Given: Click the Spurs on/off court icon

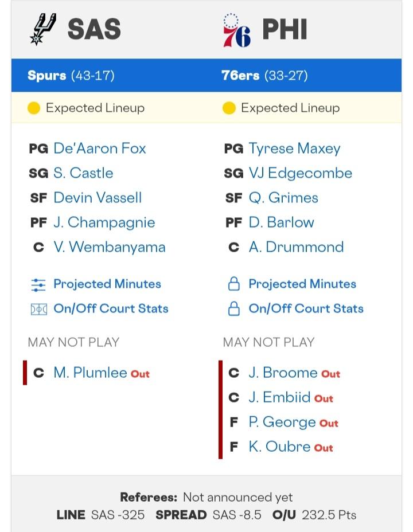Looking at the screenshot, I should (38, 309).
